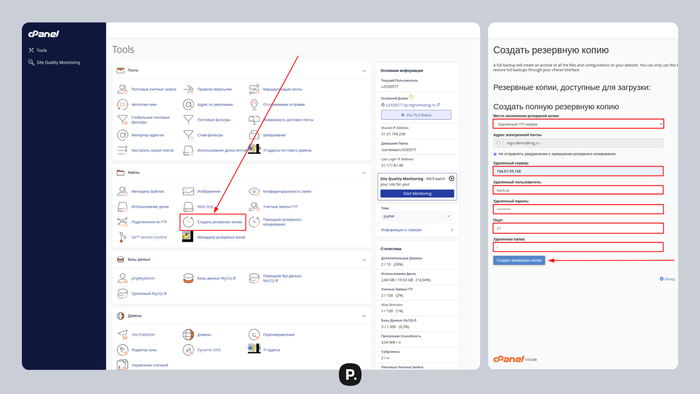The image size is (700, 394).
Task: Open the Адрес по умолчанию icon
Action: [188, 104]
